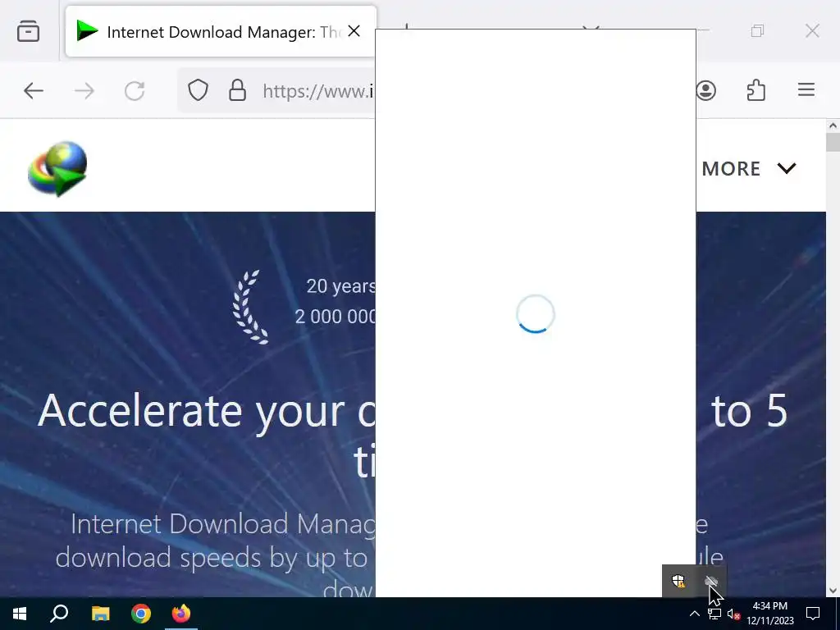The image size is (840, 630).
Task: Open Windows taskbar search
Action: coord(59,614)
